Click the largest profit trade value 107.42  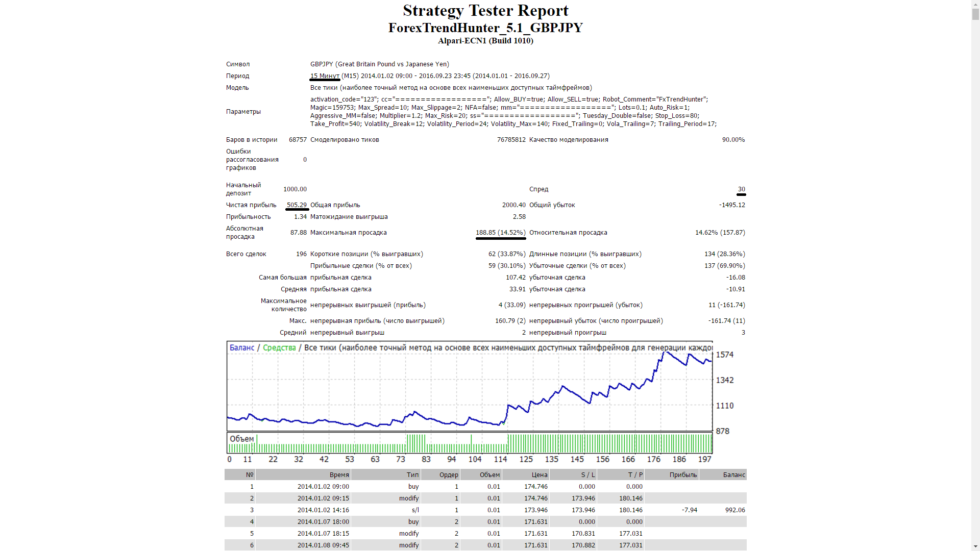pos(516,278)
